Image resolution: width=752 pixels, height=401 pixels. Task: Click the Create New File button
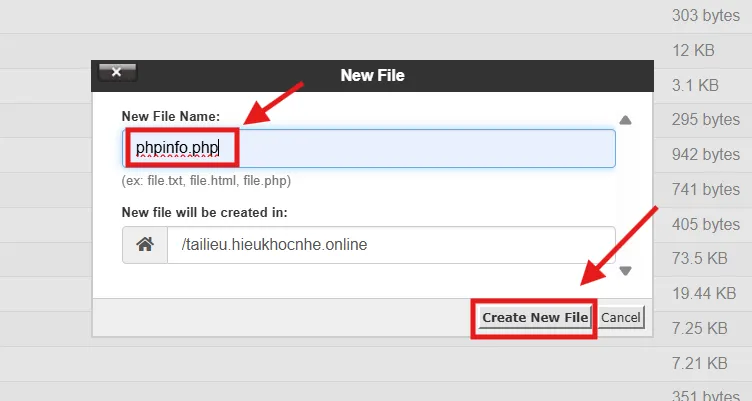click(x=535, y=317)
